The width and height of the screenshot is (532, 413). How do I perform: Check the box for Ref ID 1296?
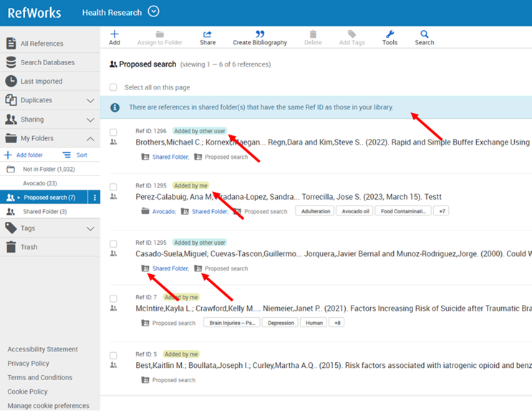[113, 132]
